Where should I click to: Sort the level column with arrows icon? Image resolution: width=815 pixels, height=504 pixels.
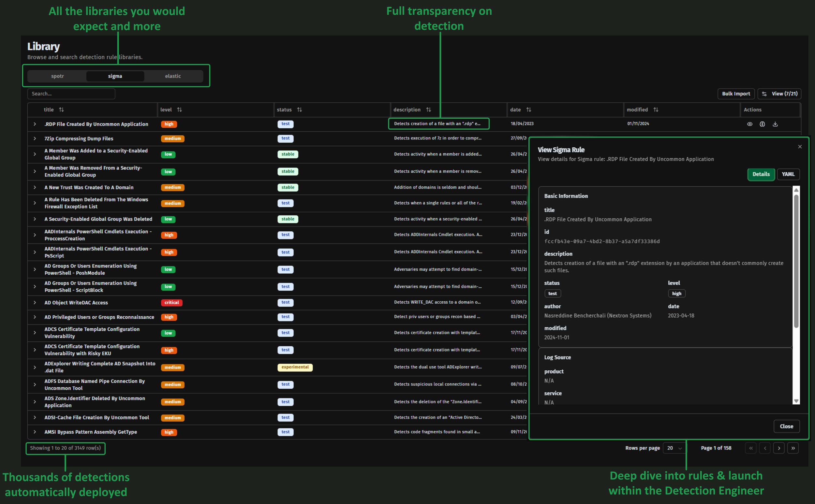coord(179,110)
